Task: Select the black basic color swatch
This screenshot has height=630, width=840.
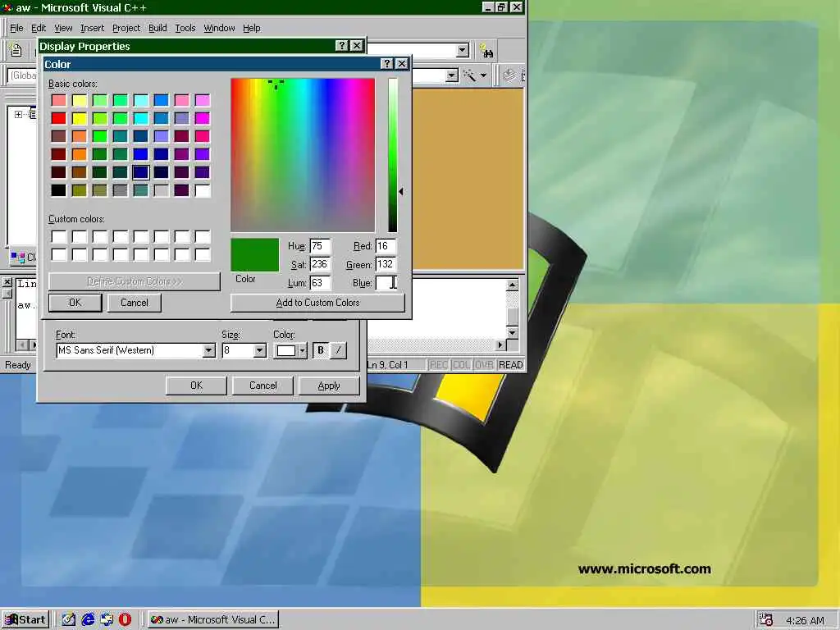Action: (x=59, y=190)
